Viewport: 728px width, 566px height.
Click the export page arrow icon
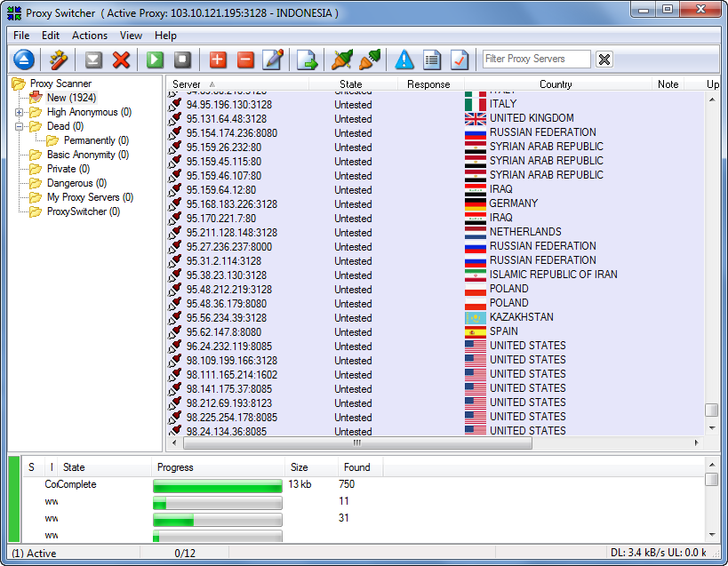coord(307,60)
